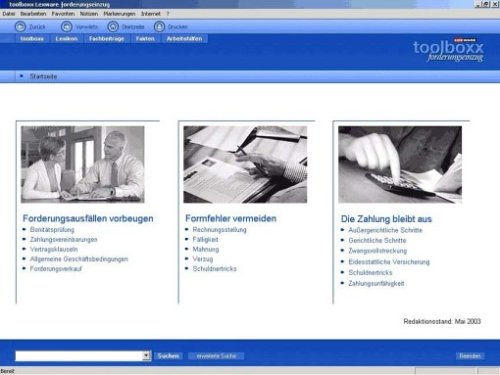Screen dimensions: 500x375
Task: Click the Startseite breadcrumb entry
Action: pos(43,76)
